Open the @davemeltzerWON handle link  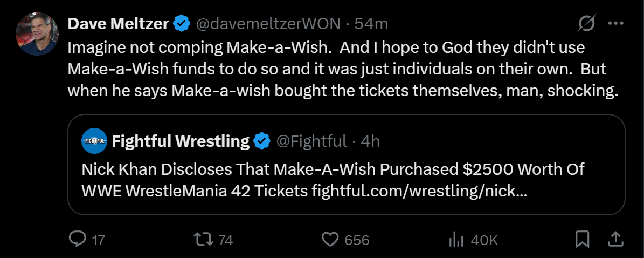point(267,24)
